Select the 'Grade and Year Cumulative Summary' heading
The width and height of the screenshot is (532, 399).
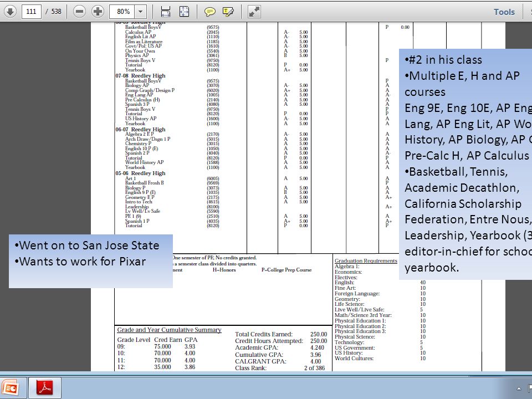point(169,330)
